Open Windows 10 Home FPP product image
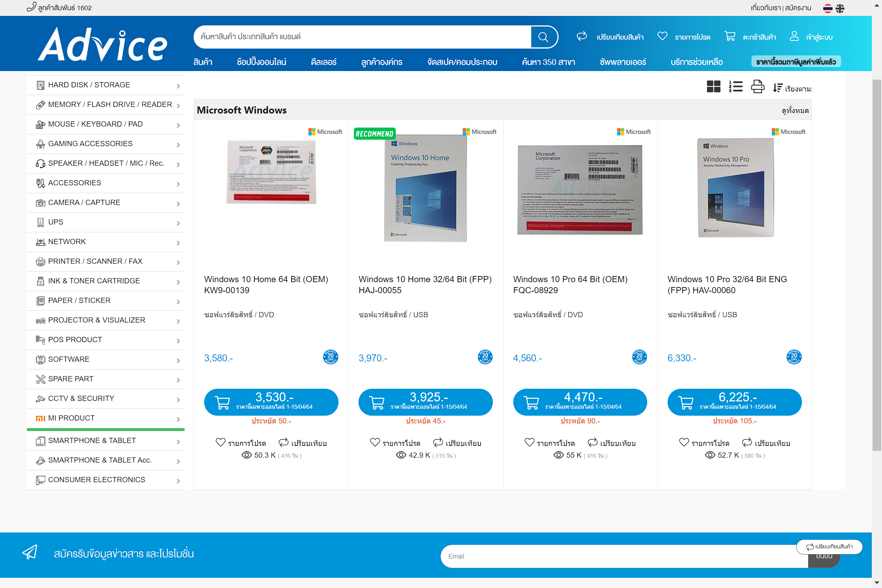 (x=425, y=188)
